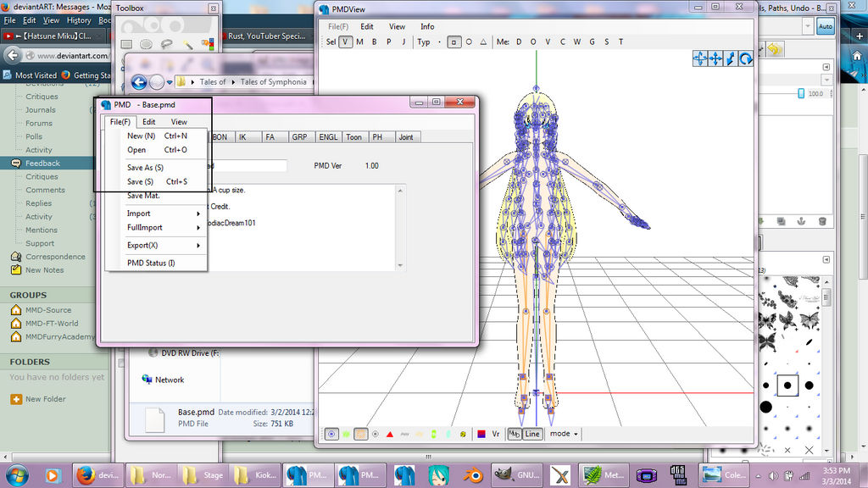Click the explorer back arrow button
This screenshot has height=488, width=868.
coord(139,82)
